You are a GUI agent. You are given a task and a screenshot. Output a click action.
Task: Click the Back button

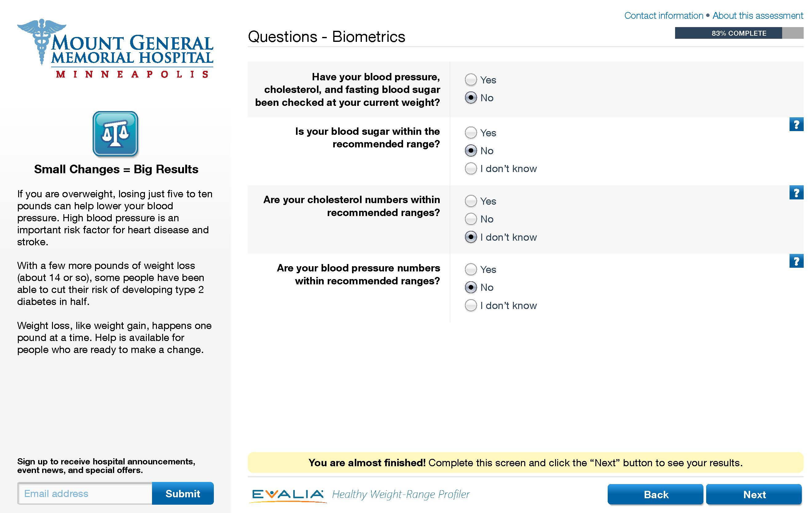point(655,495)
